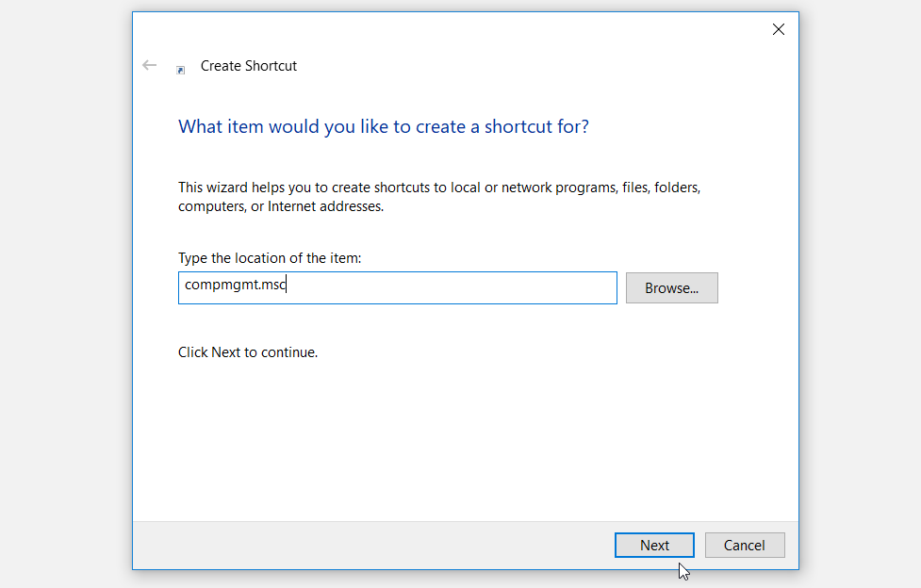Click the blank space after compmgmt.msc in field
This screenshot has width=921, height=588.
452,288
